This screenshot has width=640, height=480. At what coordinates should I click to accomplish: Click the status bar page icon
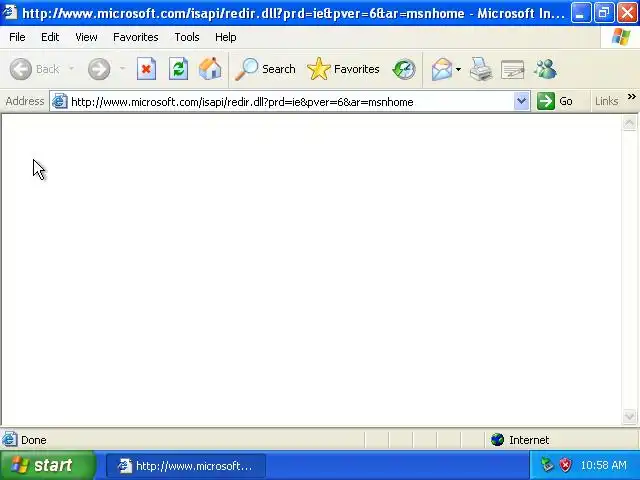pos(9,440)
